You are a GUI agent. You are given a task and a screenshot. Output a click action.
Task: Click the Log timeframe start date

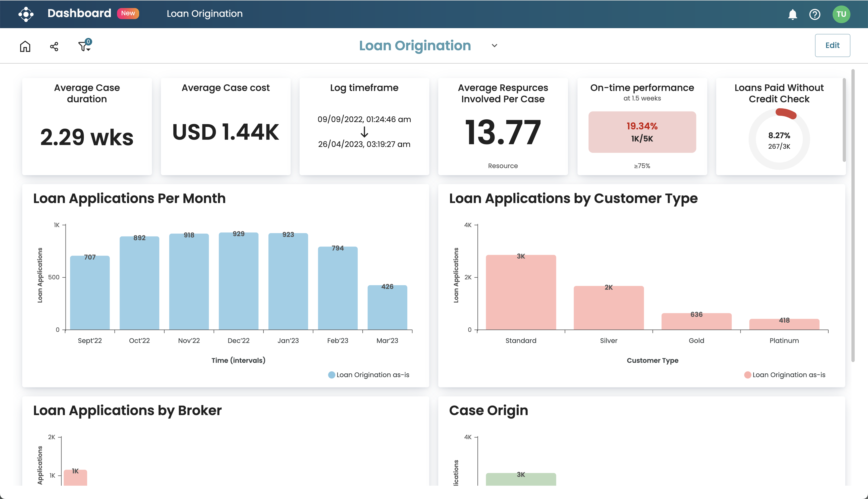(x=364, y=119)
